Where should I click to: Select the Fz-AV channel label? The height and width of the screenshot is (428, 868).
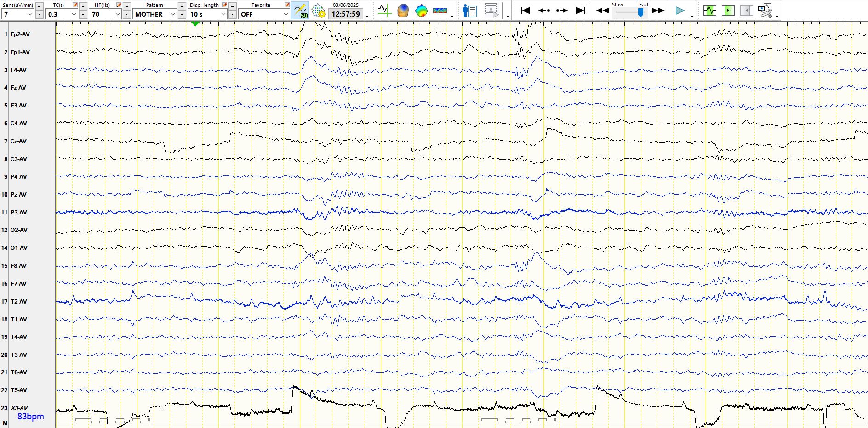pos(18,88)
